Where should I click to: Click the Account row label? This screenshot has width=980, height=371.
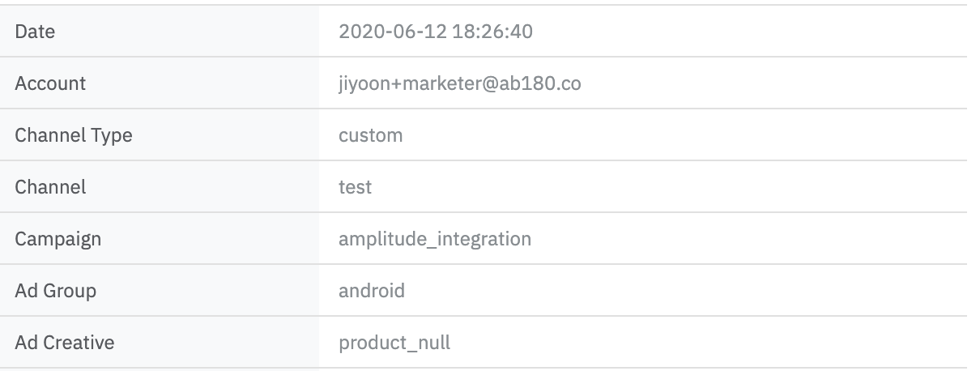click(x=50, y=83)
